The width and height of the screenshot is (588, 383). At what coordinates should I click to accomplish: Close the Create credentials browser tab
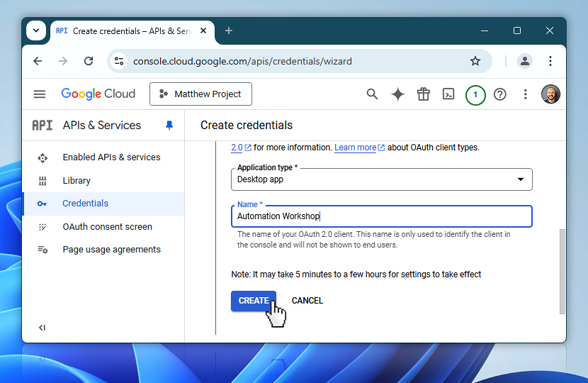tap(203, 30)
